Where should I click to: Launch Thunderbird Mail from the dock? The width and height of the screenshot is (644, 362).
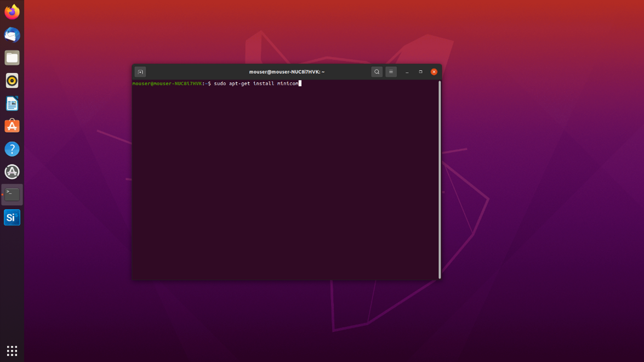click(x=12, y=35)
